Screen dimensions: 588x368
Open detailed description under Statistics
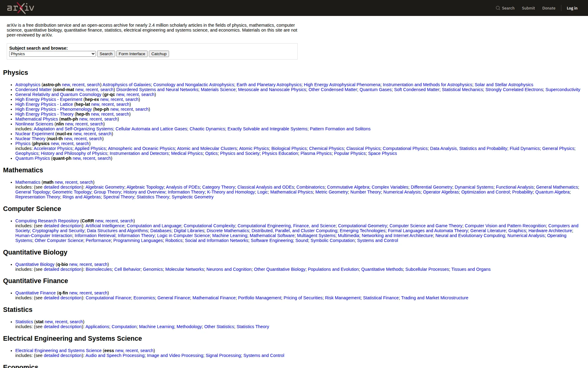click(63, 327)
